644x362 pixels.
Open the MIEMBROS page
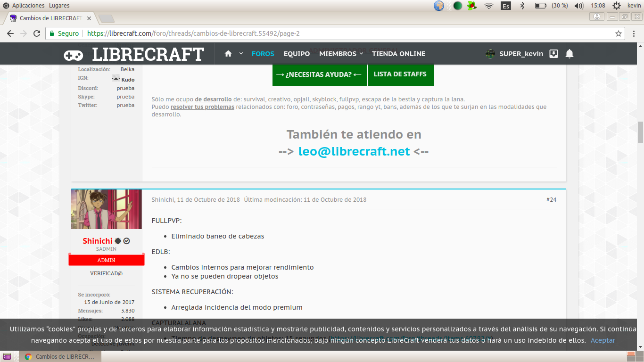[x=338, y=54]
